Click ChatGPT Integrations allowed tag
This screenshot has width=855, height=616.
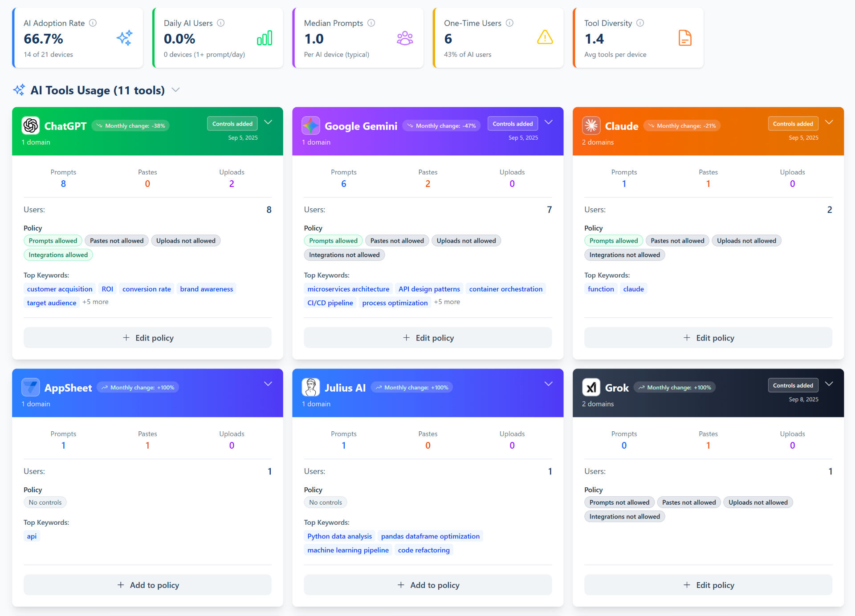click(58, 255)
